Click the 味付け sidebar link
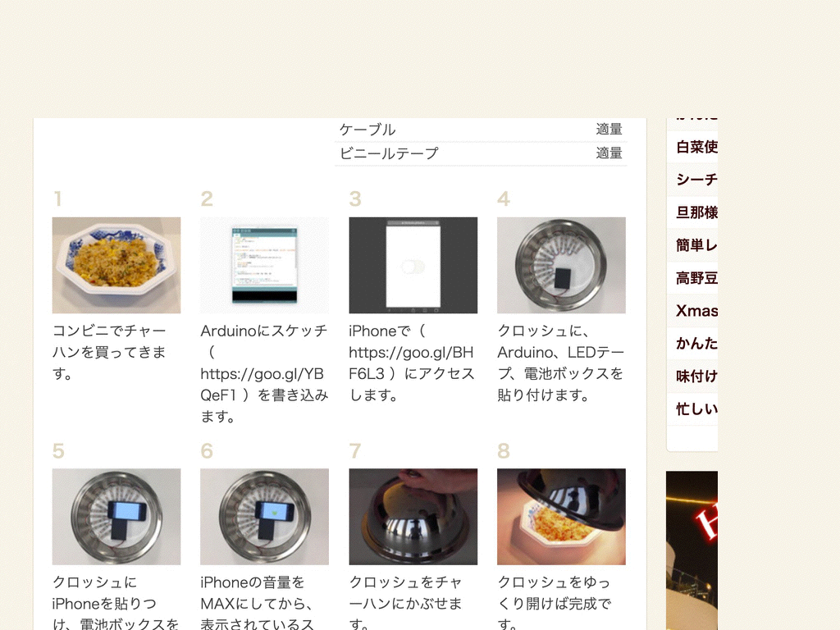The height and width of the screenshot is (630, 840). tap(696, 377)
